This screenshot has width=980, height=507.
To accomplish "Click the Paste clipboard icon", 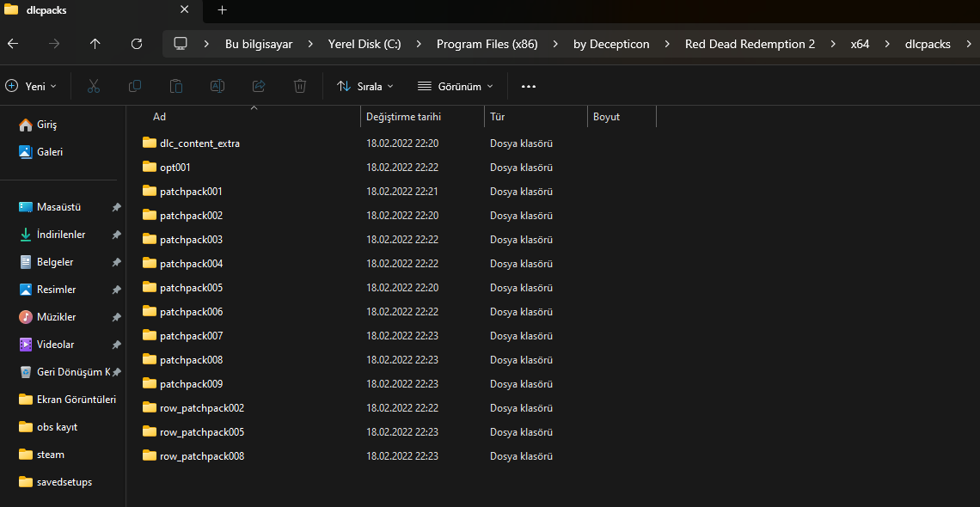I will [176, 86].
